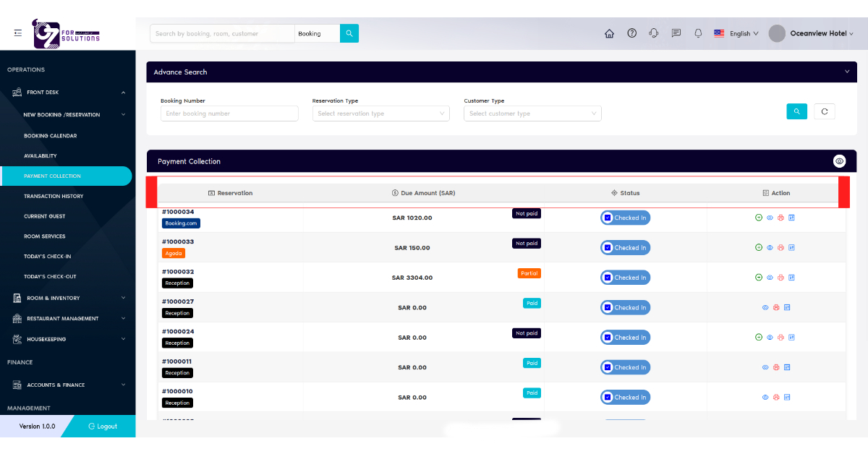Collapse the Advance Search panel
This screenshot has height=454, width=868.
pyautogui.click(x=846, y=72)
